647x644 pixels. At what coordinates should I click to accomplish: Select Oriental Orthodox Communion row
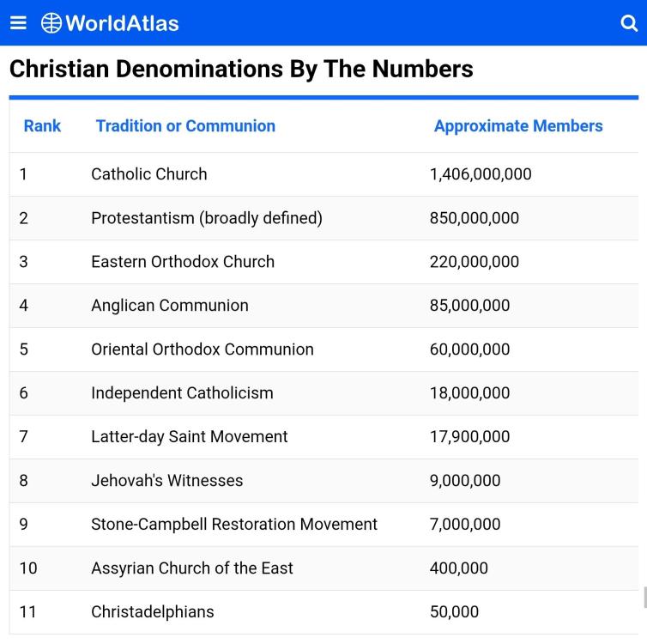323,349
